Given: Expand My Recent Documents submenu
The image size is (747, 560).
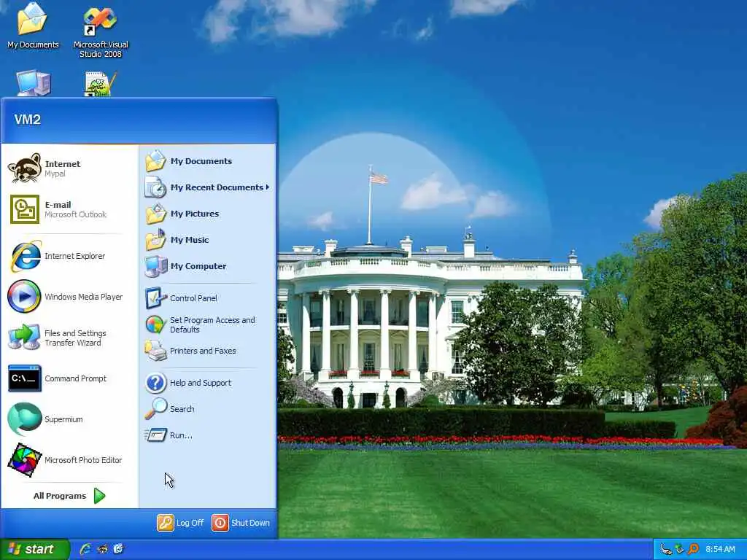Looking at the screenshot, I should point(207,187).
